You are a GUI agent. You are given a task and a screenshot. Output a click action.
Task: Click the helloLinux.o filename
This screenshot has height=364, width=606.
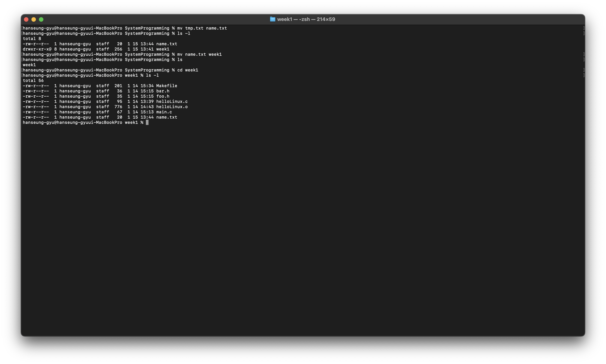point(172,107)
